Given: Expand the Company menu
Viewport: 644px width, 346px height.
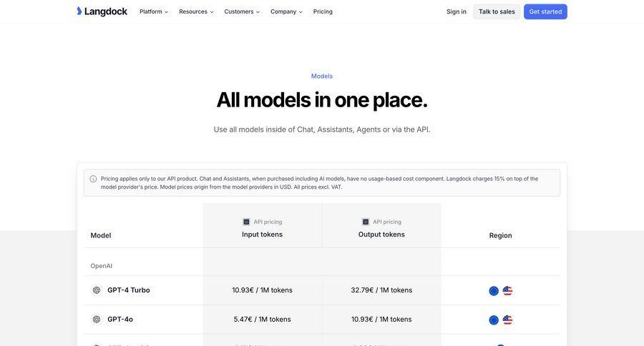Looking at the screenshot, I should 286,11.
